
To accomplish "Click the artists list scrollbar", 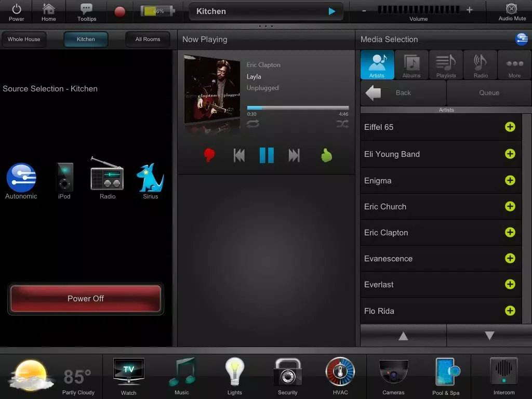I will point(527,219).
